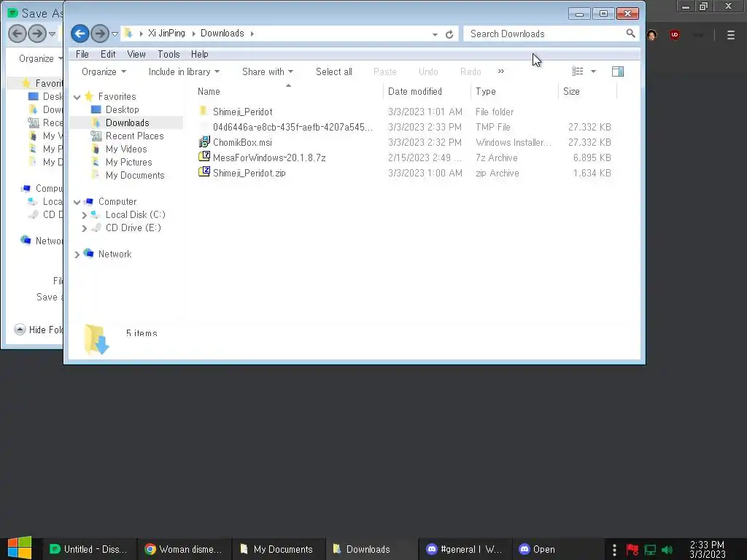Collapse the Favorites tree group
The width and height of the screenshot is (747, 560).
(x=77, y=97)
